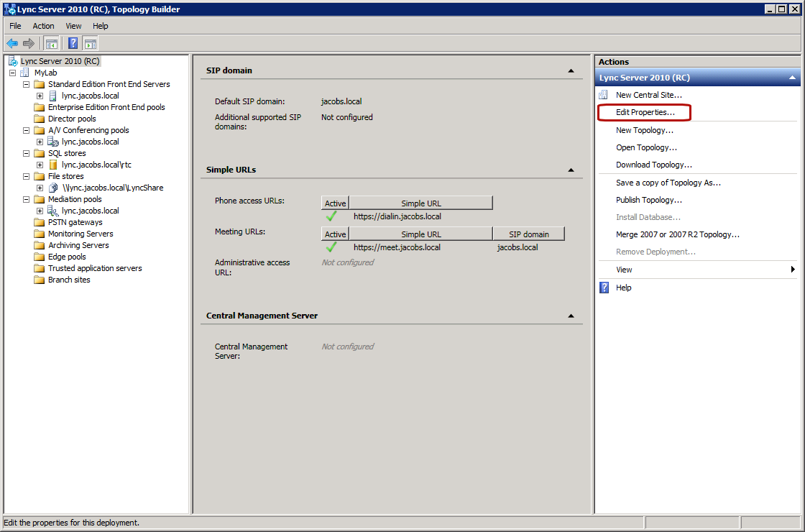805x532 pixels.
Task: Click default SIP domain value jacobs.local
Action: (341, 101)
